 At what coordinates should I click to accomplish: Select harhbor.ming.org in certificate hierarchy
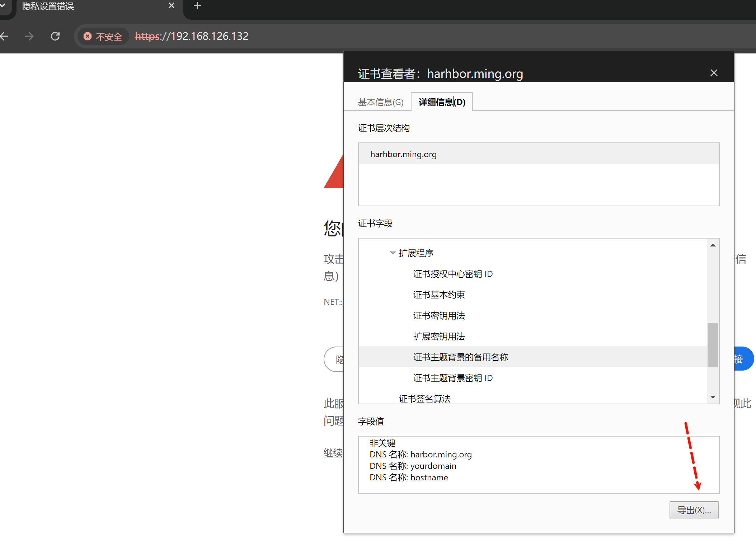[x=403, y=154]
